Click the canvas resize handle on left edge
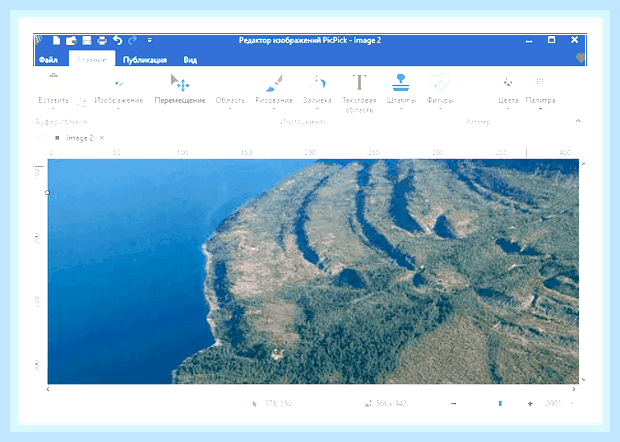The height and width of the screenshot is (442, 620). point(47,193)
